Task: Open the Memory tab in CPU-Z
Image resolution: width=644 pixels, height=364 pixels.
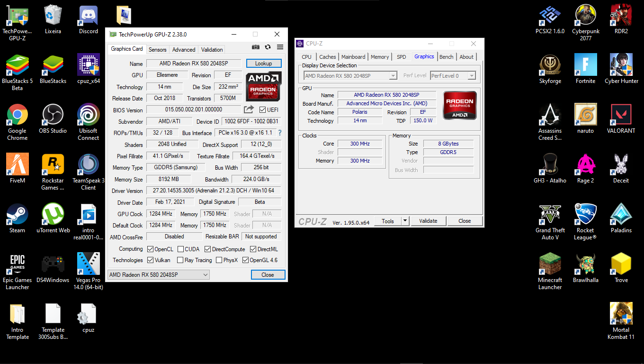Action: point(380,57)
